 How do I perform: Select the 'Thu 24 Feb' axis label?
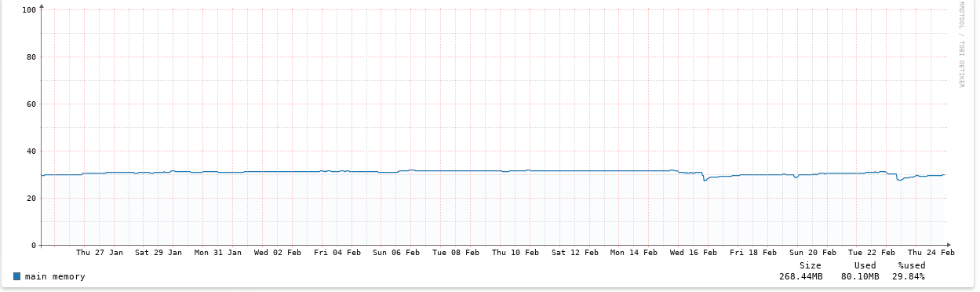931,253
